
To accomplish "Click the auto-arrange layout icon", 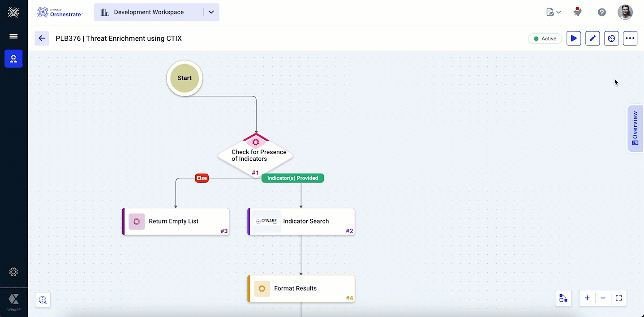I will (x=563, y=298).
